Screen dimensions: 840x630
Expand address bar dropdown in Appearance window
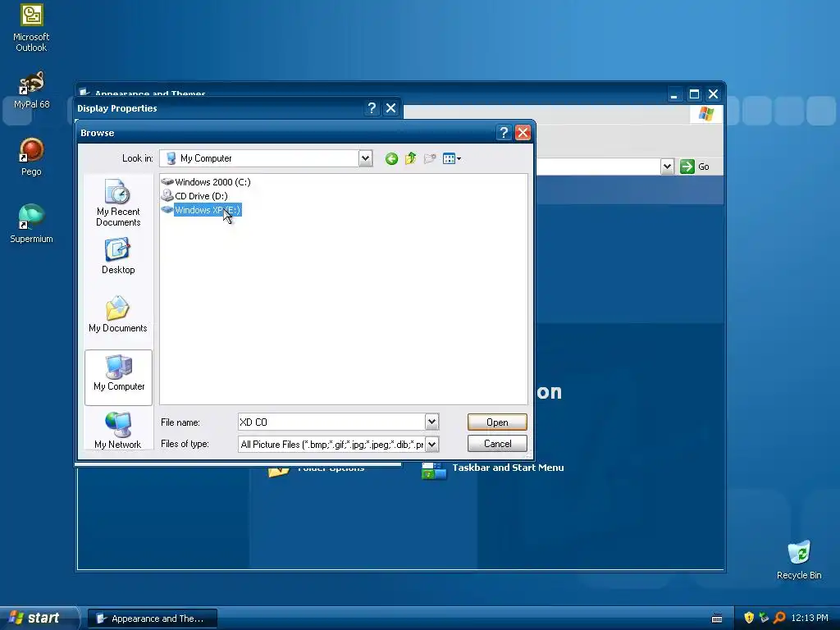point(667,167)
